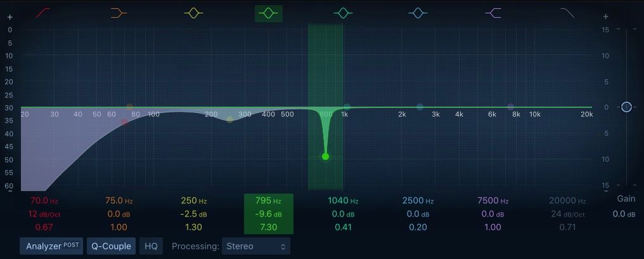The image size is (644, 259).
Task: Click the 1.30 Q value
Action: click(194, 227)
